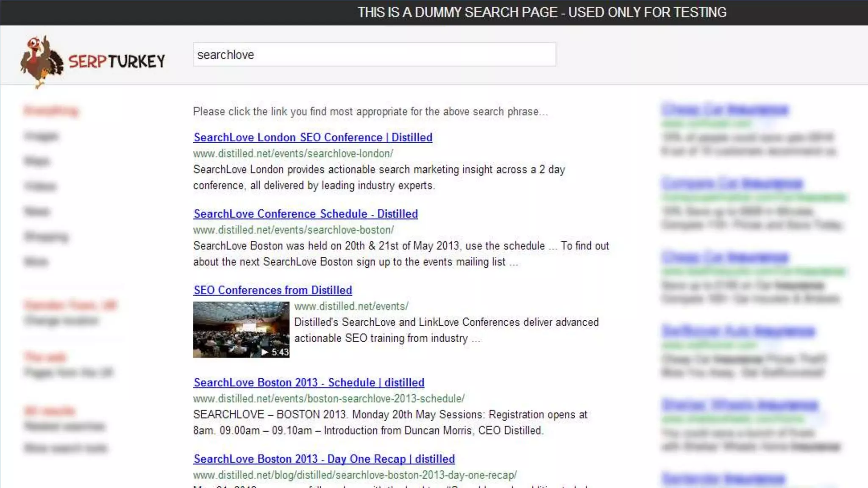Select the second blurred sidebar filter item
The width and height of the screenshot is (868, 488).
[x=41, y=136]
